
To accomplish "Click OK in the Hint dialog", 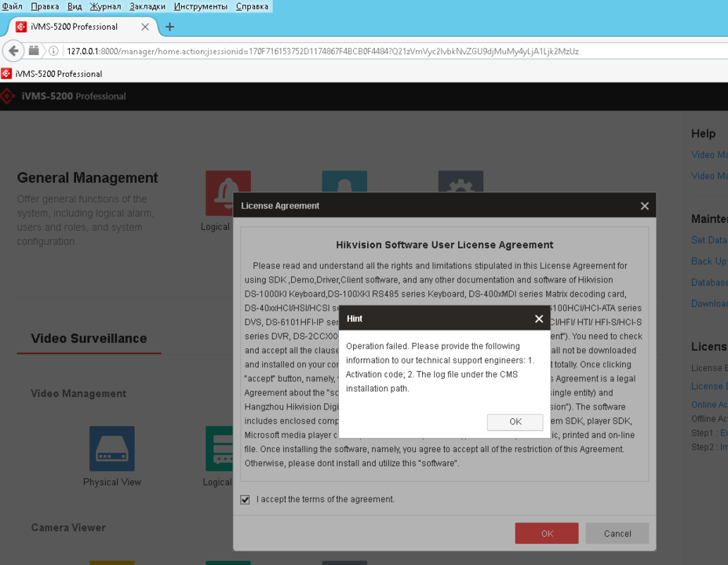I will [x=515, y=422].
